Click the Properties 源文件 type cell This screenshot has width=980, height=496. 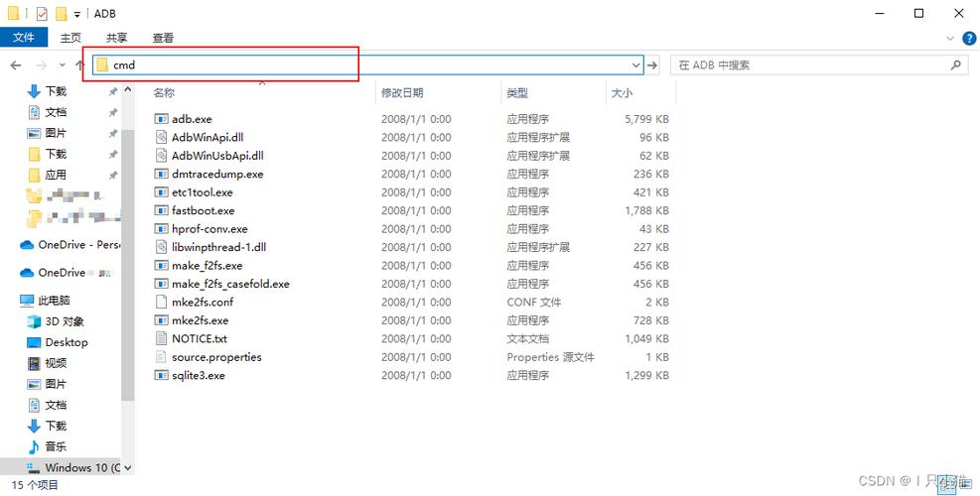point(550,357)
